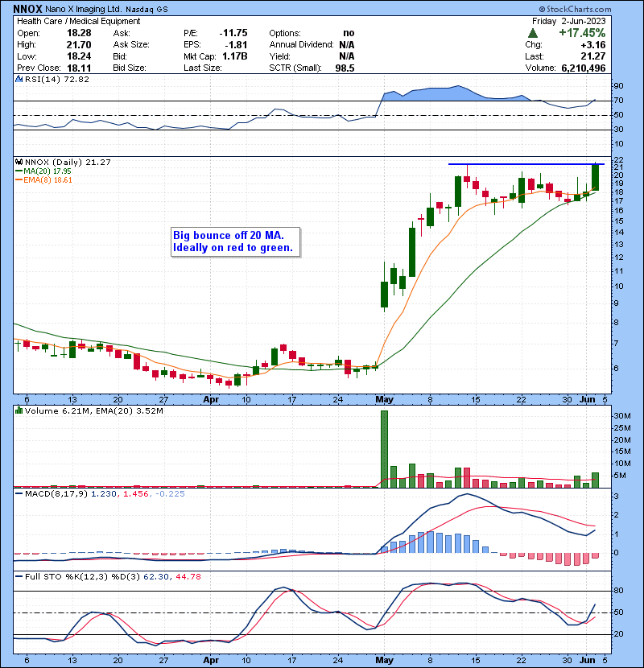
Task: Click the EMA(8) 18.61 legend text
Action: coord(47,180)
